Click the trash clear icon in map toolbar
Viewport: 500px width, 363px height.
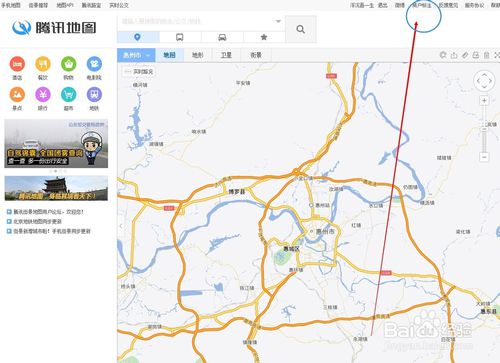click(x=487, y=55)
